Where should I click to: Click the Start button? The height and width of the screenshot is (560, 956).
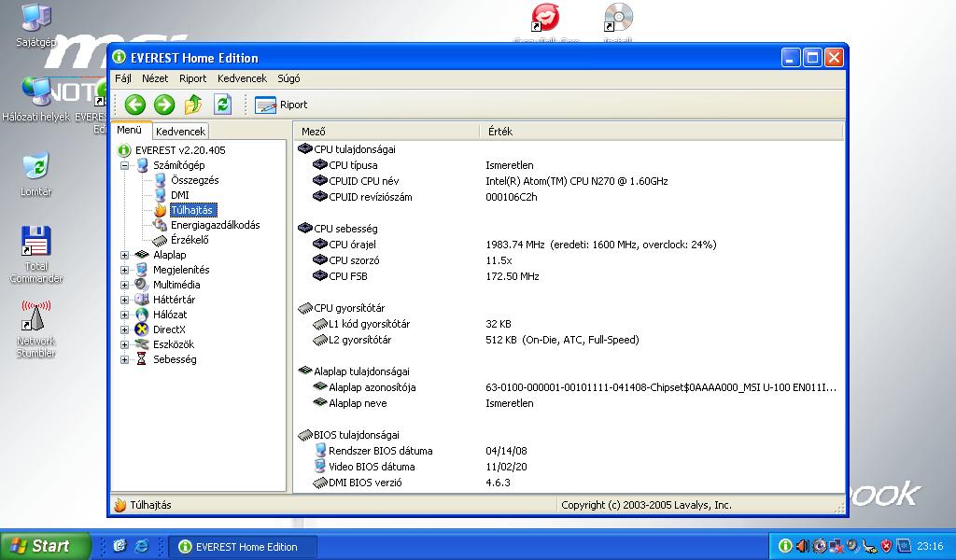click(45, 546)
